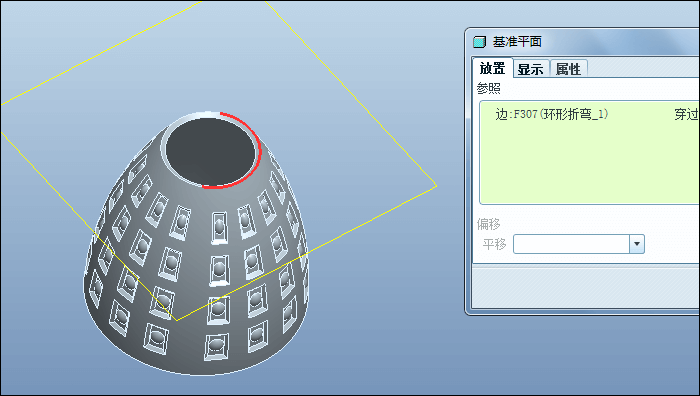This screenshot has width=700, height=396.
Task: Click the 参照 section label
Action: point(488,88)
